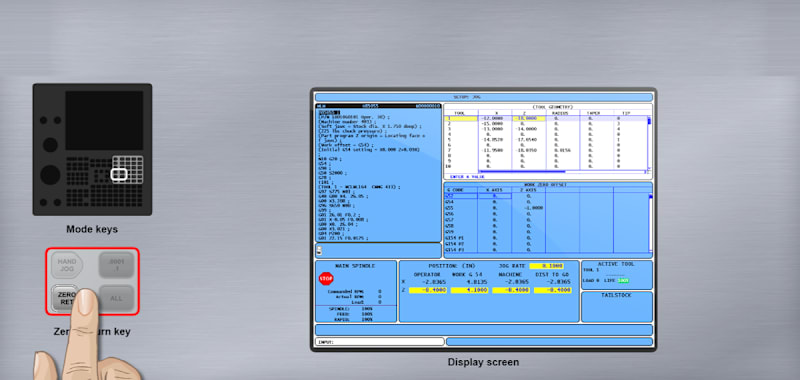Viewport: 800px width, 380px height.
Task: Tap the ALL key beside ZERO RET
Action: pos(116,298)
